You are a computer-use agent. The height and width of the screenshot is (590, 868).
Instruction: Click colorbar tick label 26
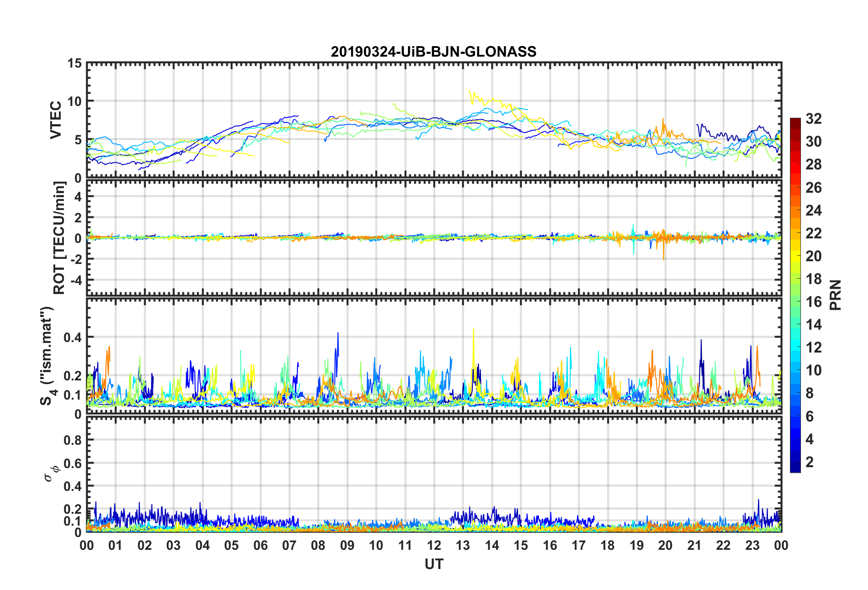pyautogui.click(x=814, y=187)
